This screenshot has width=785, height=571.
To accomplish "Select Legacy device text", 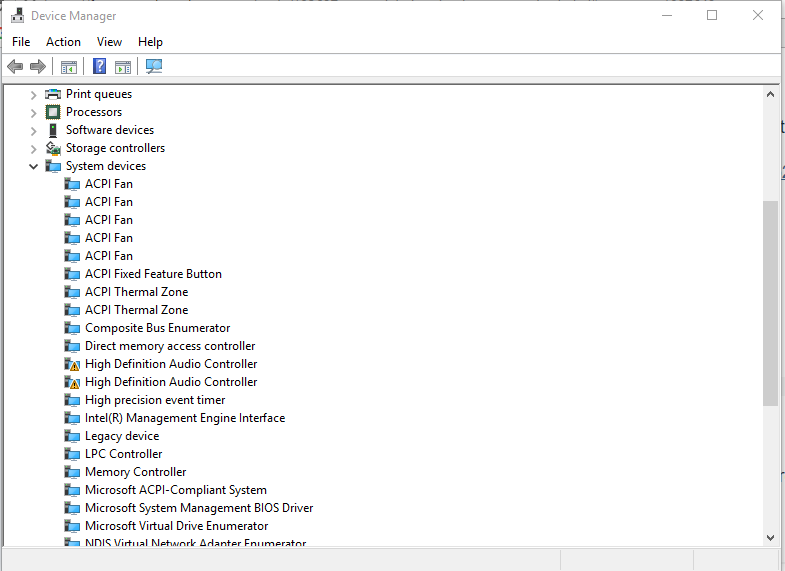I will (122, 436).
